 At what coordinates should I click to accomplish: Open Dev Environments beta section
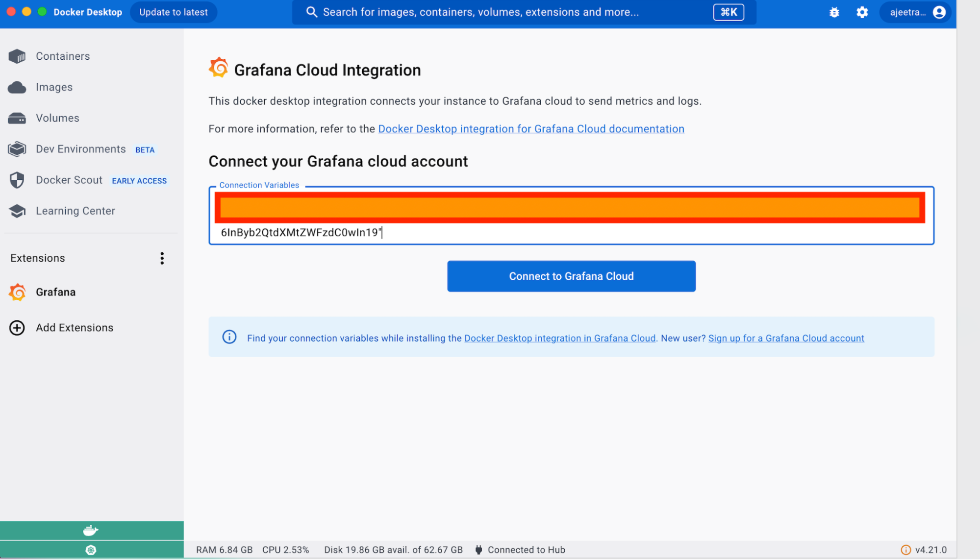coord(80,149)
